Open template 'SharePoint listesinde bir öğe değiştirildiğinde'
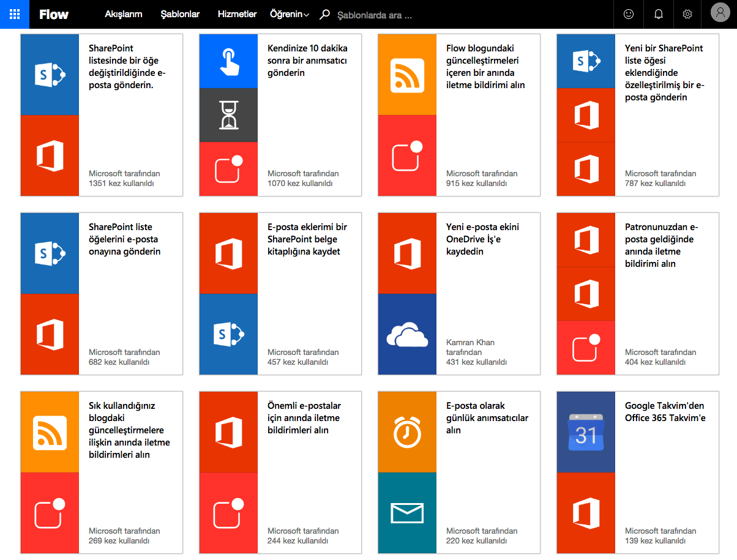This screenshot has height=560, width=737. [x=127, y=67]
